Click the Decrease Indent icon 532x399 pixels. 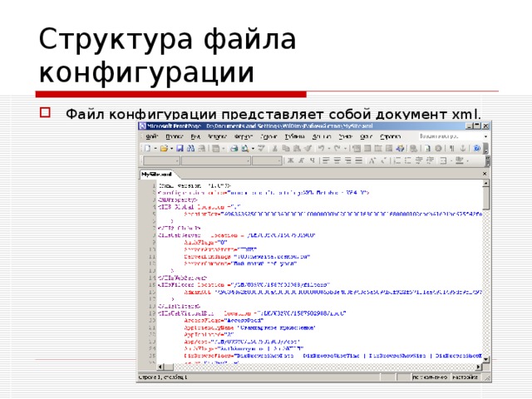tap(419, 160)
